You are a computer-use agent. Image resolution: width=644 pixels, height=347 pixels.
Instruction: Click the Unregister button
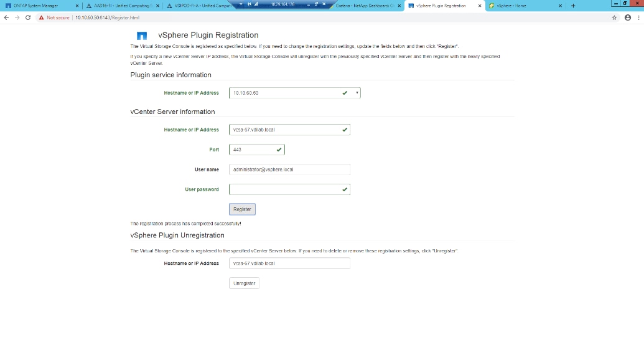tap(244, 283)
